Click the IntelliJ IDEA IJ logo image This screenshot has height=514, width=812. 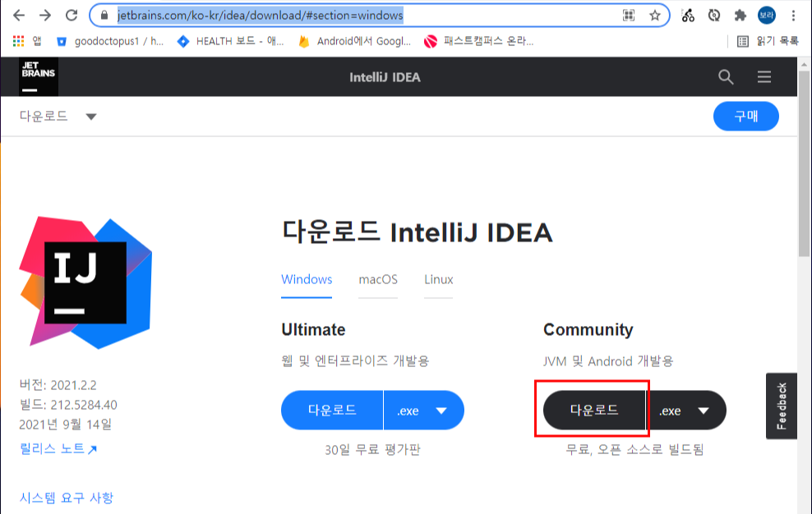pos(85,282)
